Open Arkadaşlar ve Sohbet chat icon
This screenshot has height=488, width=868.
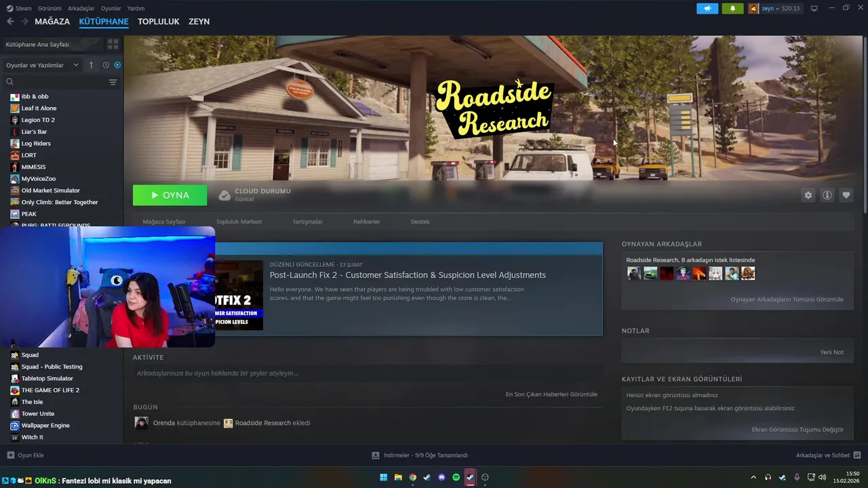pyautogui.click(x=857, y=455)
